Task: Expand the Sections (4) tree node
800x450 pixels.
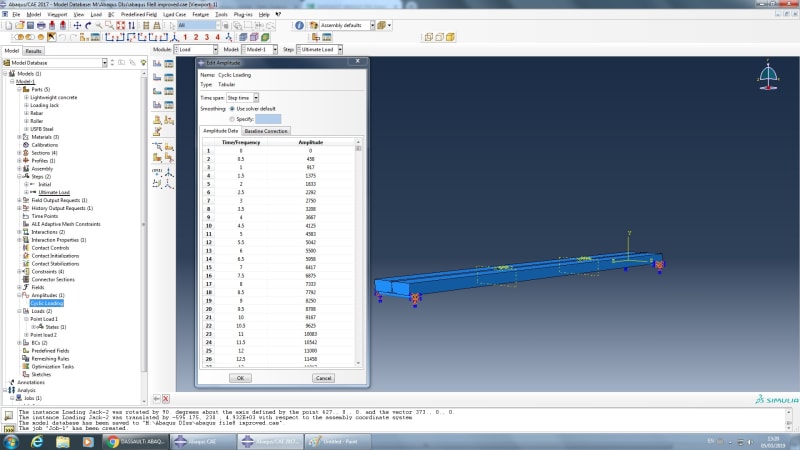Action: [19, 153]
